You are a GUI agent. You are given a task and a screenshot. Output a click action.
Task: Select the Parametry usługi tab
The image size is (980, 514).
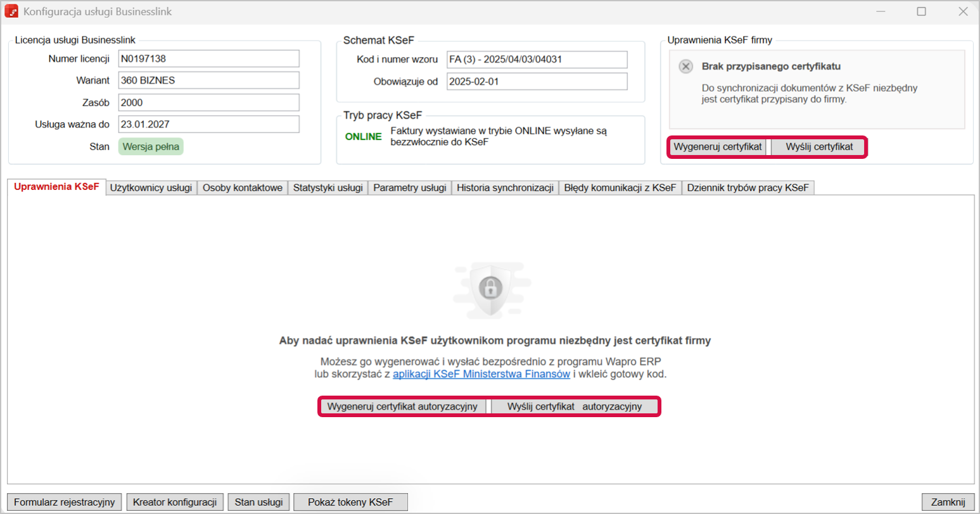(x=409, y=187)
